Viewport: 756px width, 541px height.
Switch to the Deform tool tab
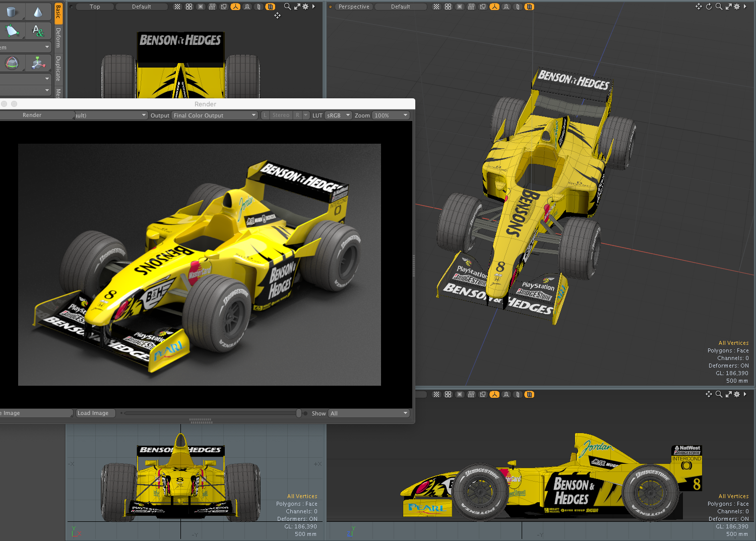point(58,38)
